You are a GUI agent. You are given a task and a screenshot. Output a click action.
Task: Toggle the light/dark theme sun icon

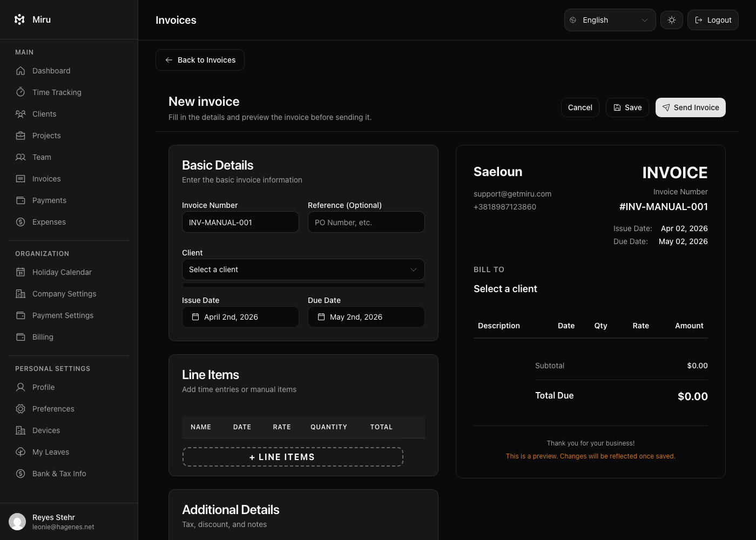(x=671, y=19)
